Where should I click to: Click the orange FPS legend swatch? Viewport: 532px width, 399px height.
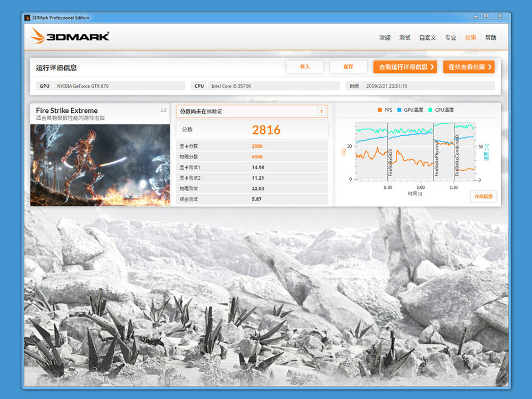[380, 110]
